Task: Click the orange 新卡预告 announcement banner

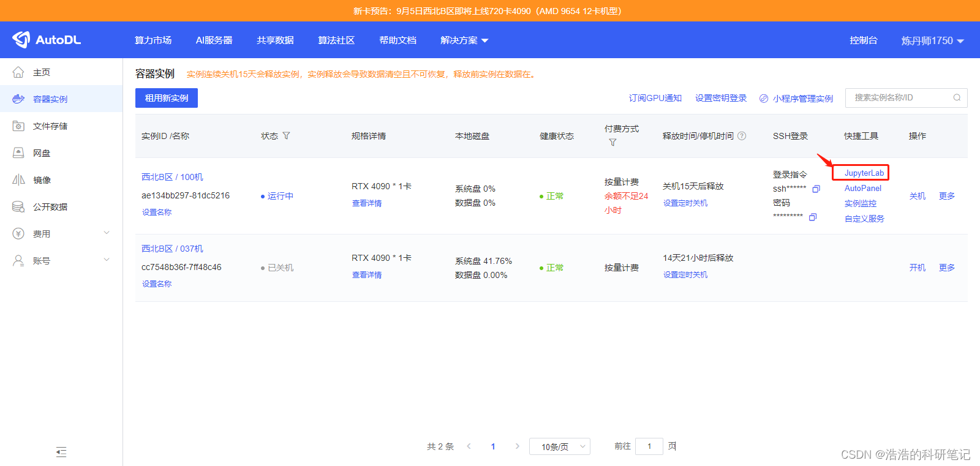Action: pos(490,11)
